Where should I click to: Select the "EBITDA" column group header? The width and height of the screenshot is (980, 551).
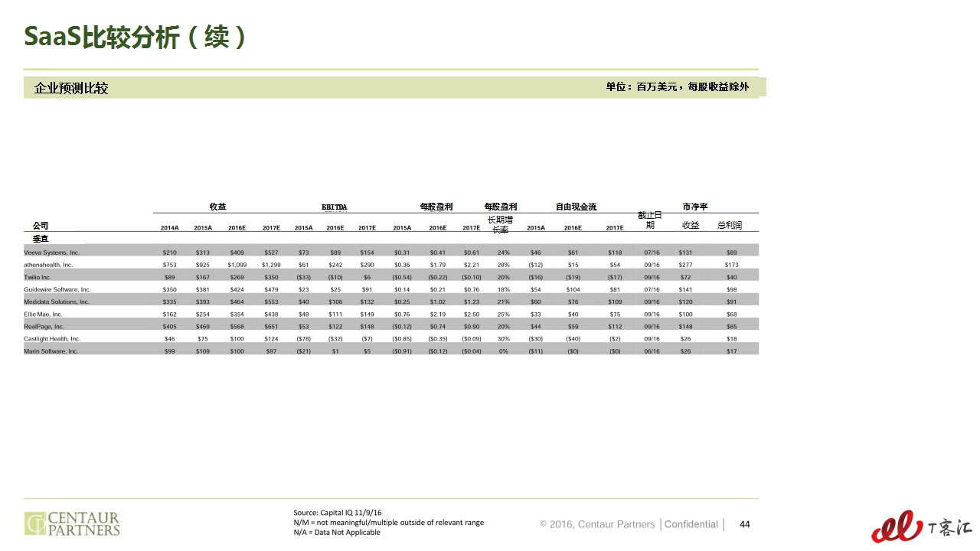pos(335,207)
